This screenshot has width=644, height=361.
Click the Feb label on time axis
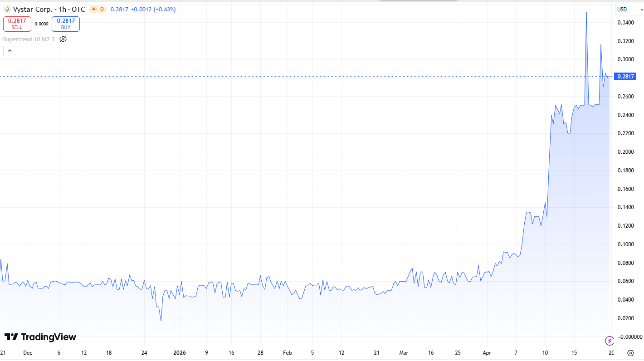287,352
